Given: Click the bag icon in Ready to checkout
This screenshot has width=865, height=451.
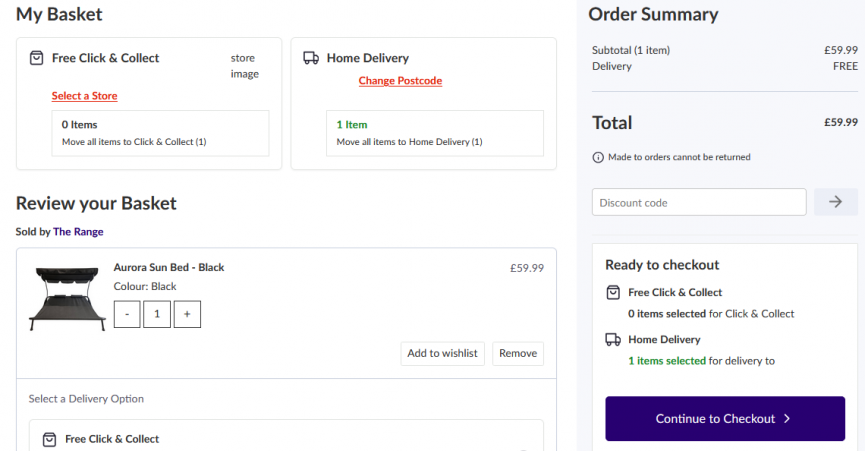Looking at the screenshot, I should (613, 293).
